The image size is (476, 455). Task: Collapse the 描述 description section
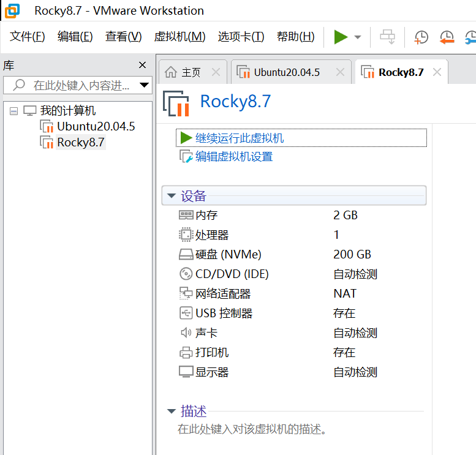click(x=172, y=412)
